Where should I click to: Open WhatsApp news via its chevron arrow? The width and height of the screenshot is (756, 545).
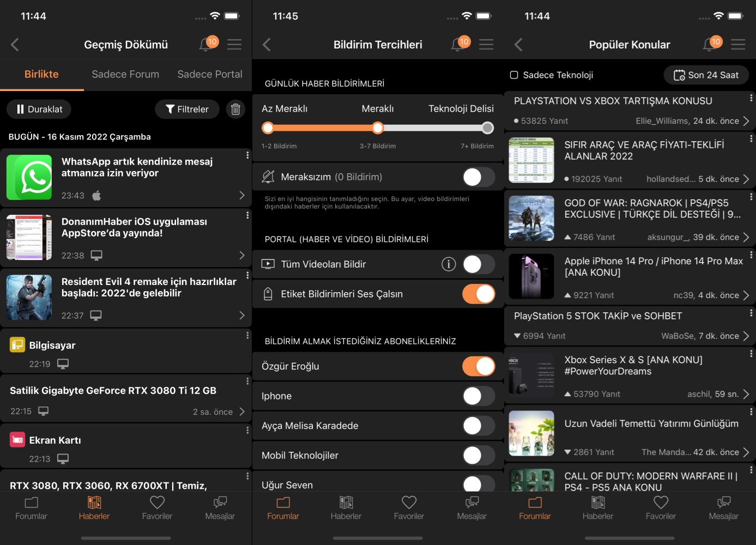point(242,195)
